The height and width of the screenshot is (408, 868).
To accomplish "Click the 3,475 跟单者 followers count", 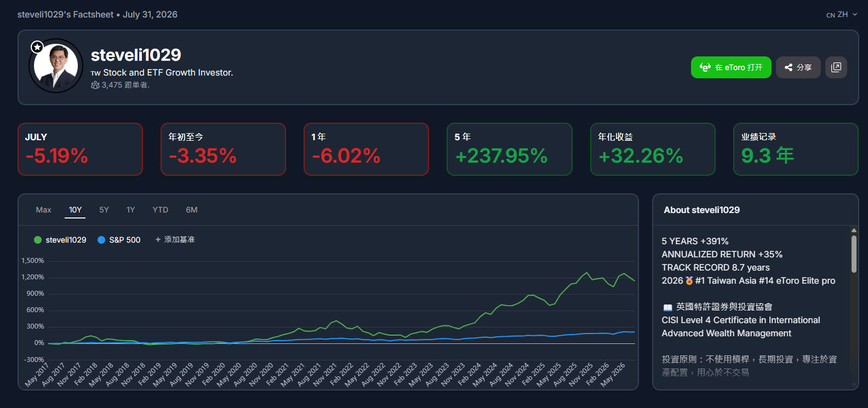I will point(125,85).
